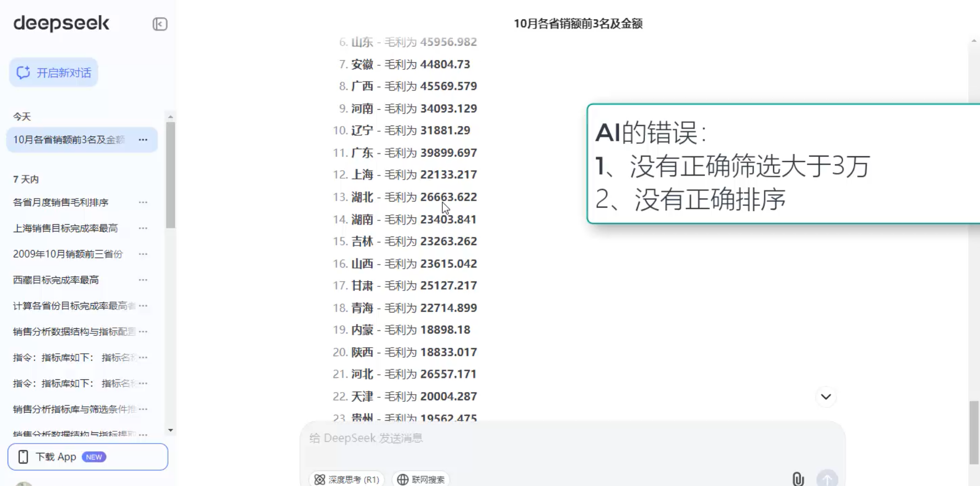Click the 安徽 gross profit entry
The height and width of the screenshot is (486, 980).
tap(404, 64)
